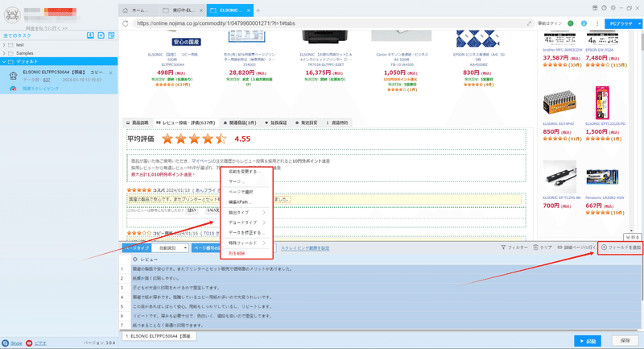Close the ELSONIC ELTPPC500A4 task entry
Image resolution: width=644 pixels, height=349 pixels.
[x=110, y=73]
